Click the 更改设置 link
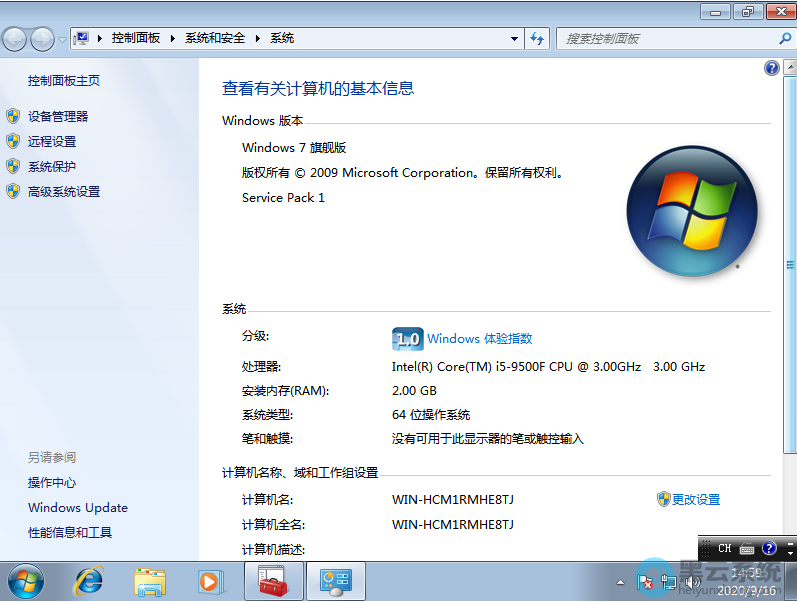 [x=695, y=500]
